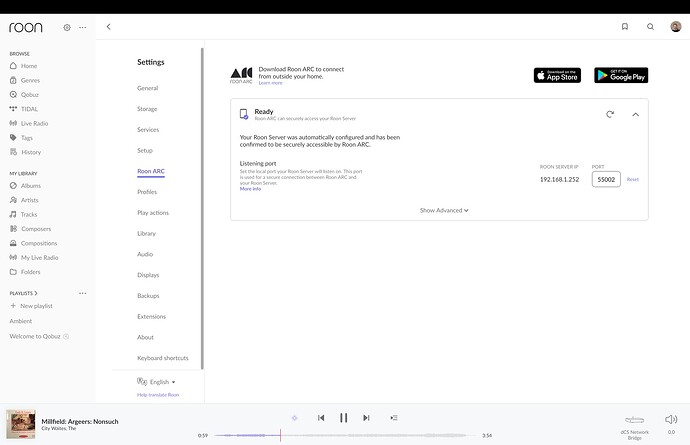The image size is (690, 445).
Task: Select Services settings tab
Action: click(x=148, y=129)
